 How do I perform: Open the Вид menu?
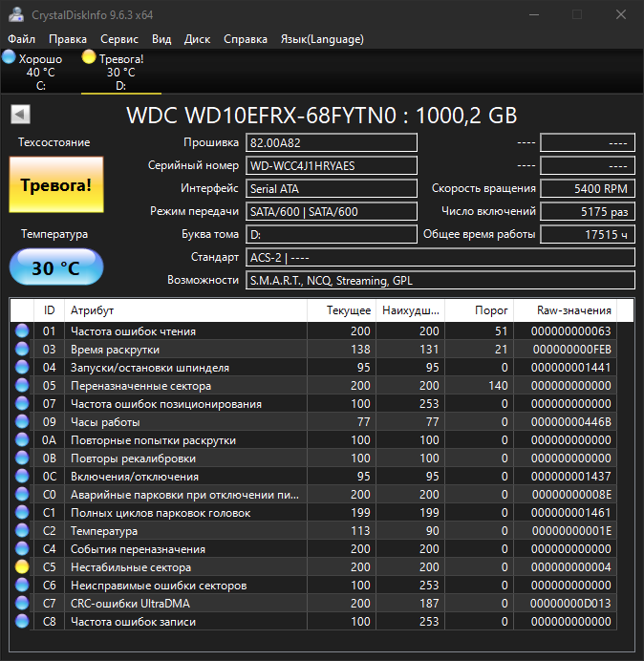(161, 39)
